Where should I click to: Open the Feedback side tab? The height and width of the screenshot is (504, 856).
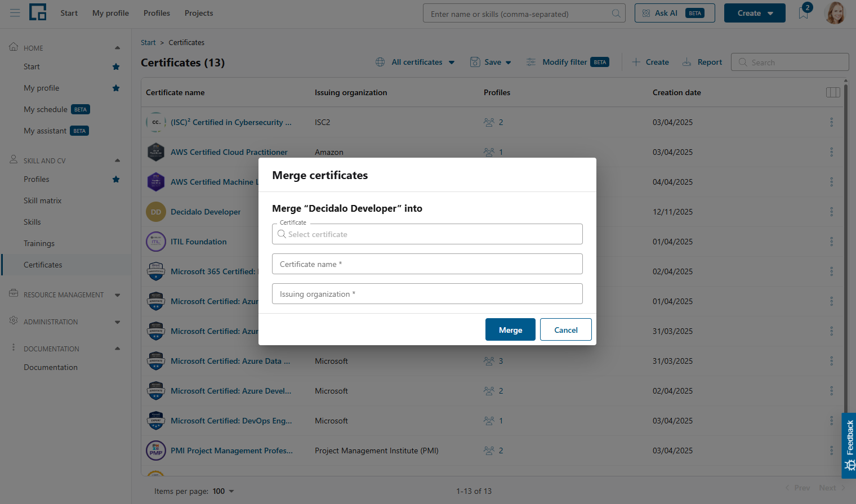[849, 445]
